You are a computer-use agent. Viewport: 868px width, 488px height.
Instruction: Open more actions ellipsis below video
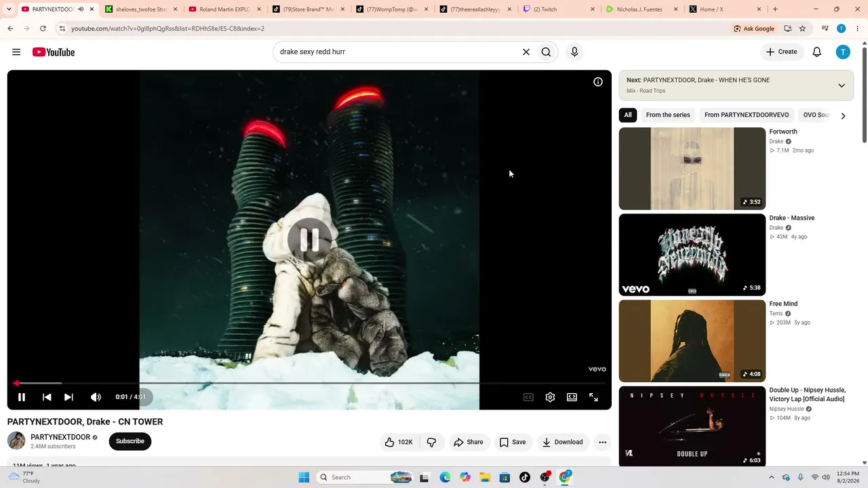602,442
